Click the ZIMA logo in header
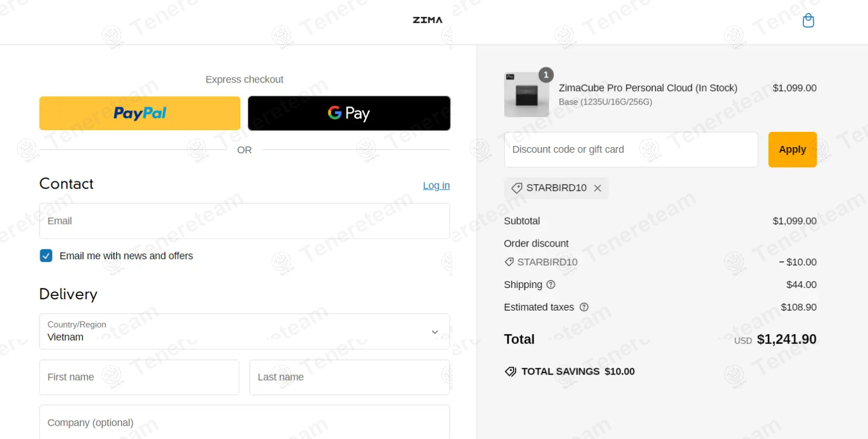The image size is (868, 439). (428, 20)
